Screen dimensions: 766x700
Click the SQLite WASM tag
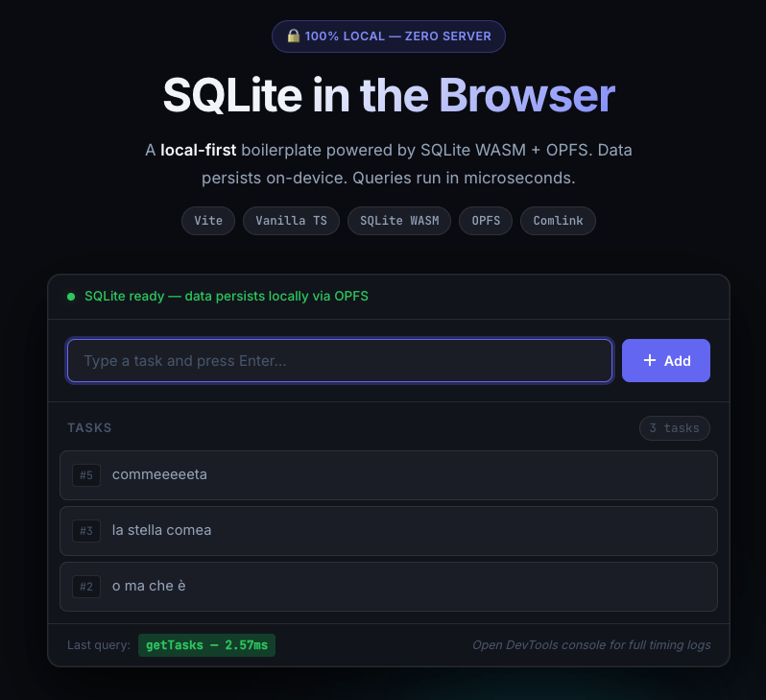(399, 221)
